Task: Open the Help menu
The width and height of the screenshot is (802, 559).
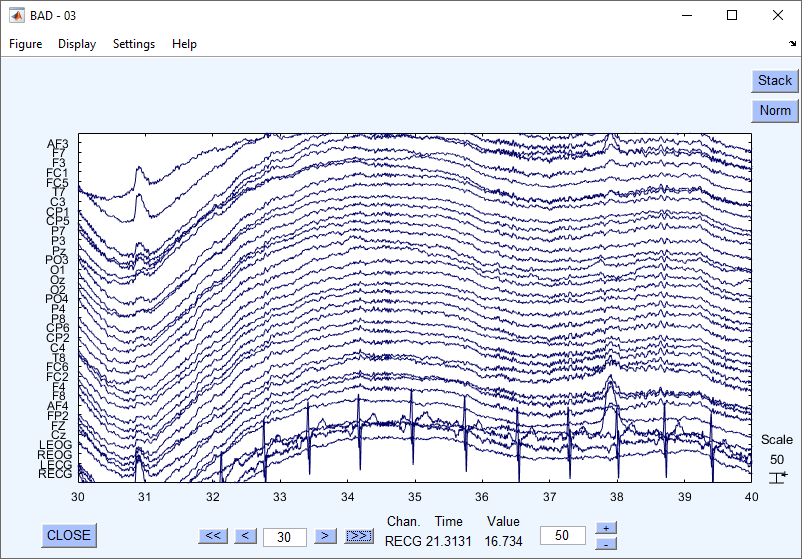Action: pyautogui.click(x=184, y=44)
